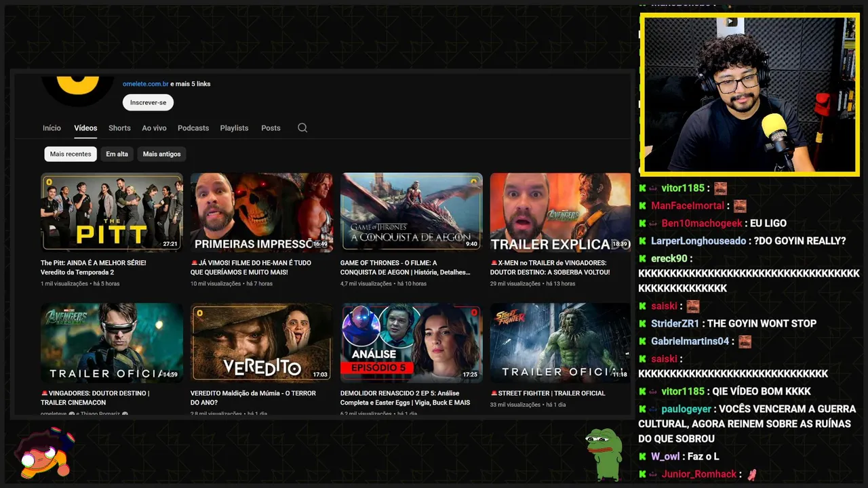Select the Em alta filter chip
This screenshot has width=868, height=488.
point(117,154)
